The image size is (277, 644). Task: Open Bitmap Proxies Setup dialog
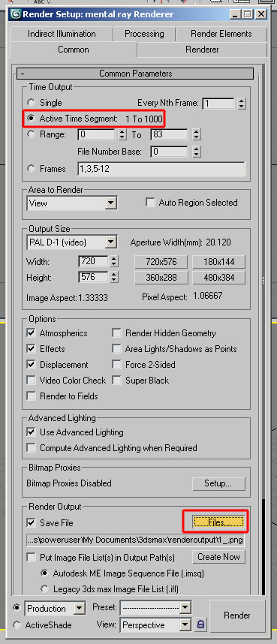[x=218, y=483]
